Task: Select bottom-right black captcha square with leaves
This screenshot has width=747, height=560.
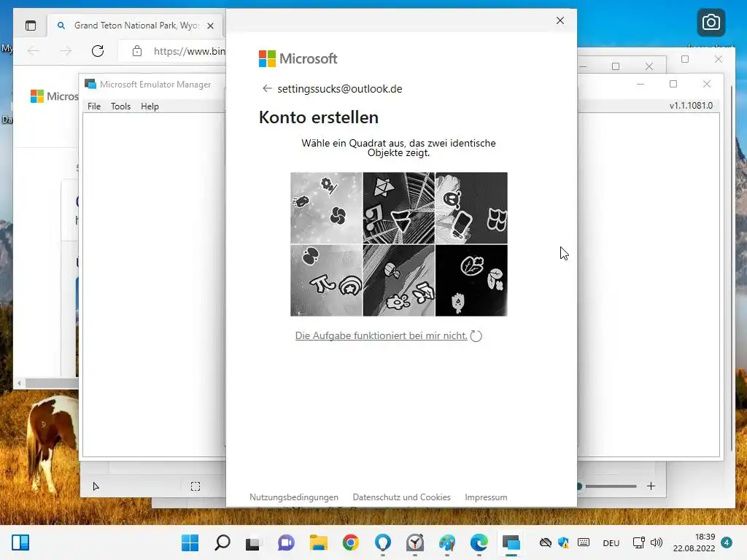Action: [x=472, y=281]
